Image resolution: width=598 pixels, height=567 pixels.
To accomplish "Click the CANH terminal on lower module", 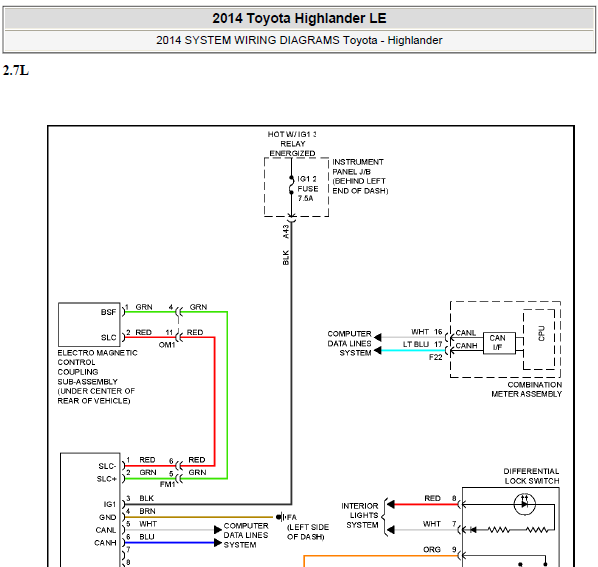I will click(x=105, y=543).
